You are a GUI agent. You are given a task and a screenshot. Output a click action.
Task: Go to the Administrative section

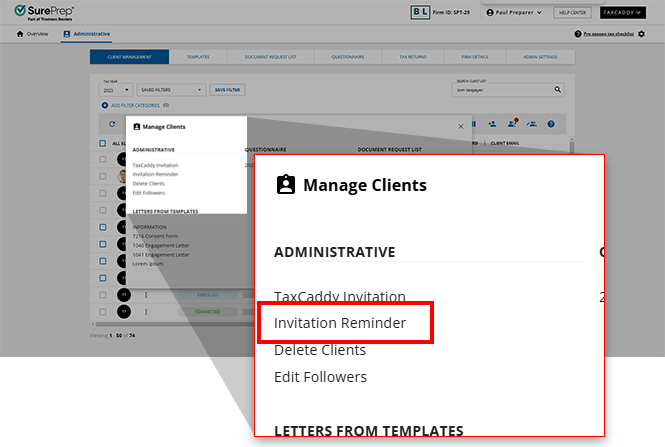87,34
